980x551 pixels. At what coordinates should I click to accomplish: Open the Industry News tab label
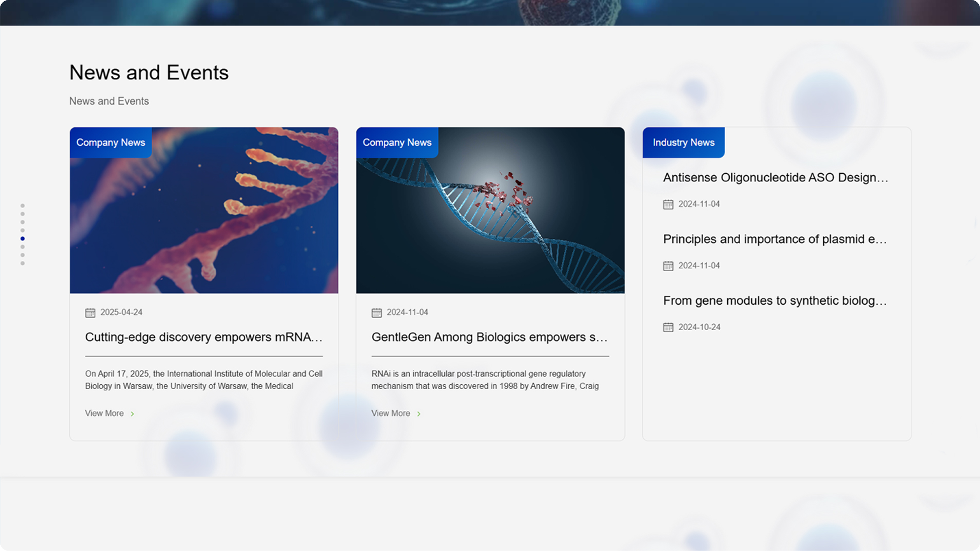[x=683, y=143]
